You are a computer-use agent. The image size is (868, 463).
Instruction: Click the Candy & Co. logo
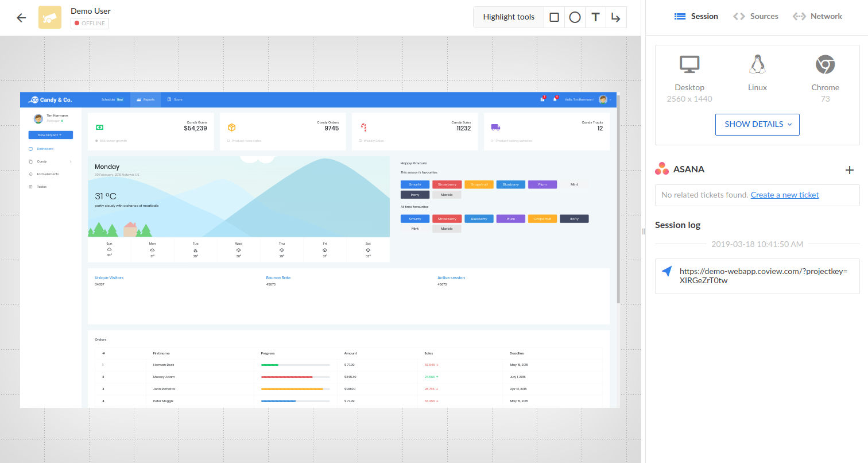point(51,99)
